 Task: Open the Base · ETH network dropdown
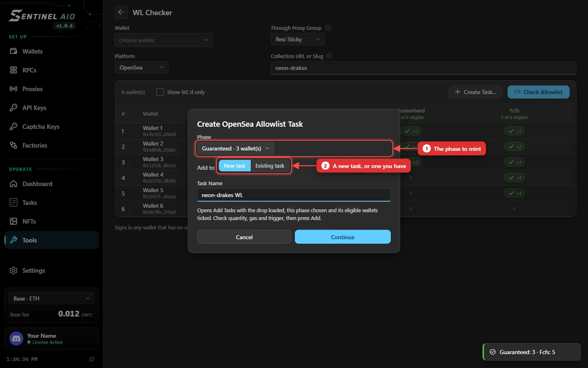click(x=51, y=298)
